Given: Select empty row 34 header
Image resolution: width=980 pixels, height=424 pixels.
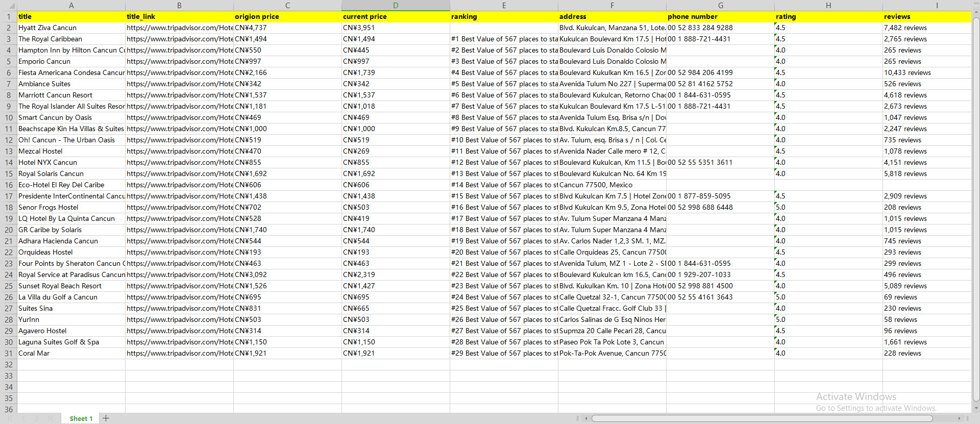Looking at the screenshot, I should 9,387.
